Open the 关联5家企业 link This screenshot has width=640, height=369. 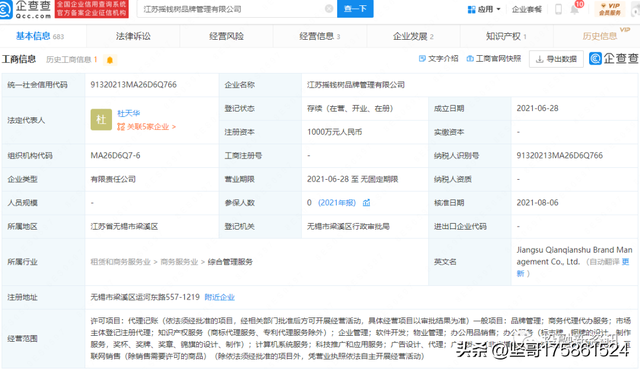click(x=147, y=127)
